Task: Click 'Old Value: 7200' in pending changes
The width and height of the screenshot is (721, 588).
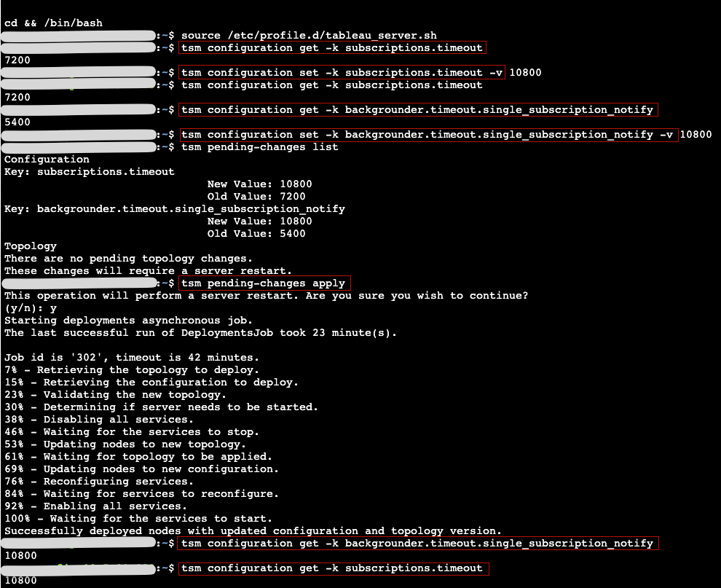Action: (x=256, y=196)
